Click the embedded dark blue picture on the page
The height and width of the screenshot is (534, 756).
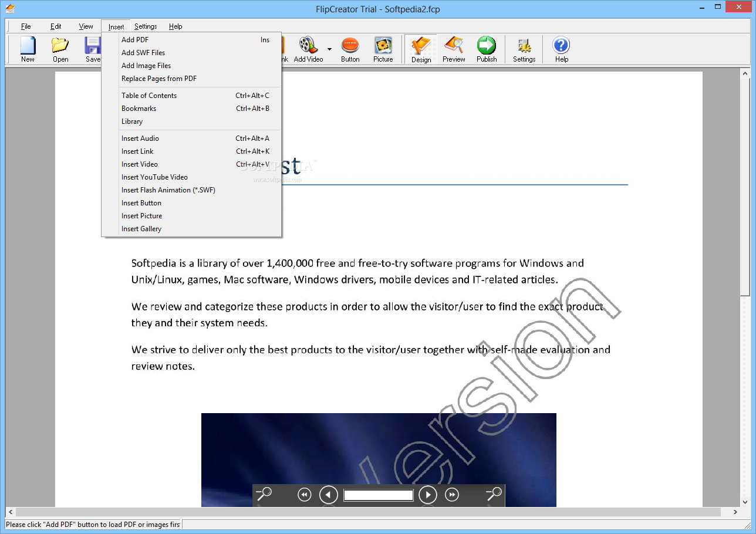[379, 459]
